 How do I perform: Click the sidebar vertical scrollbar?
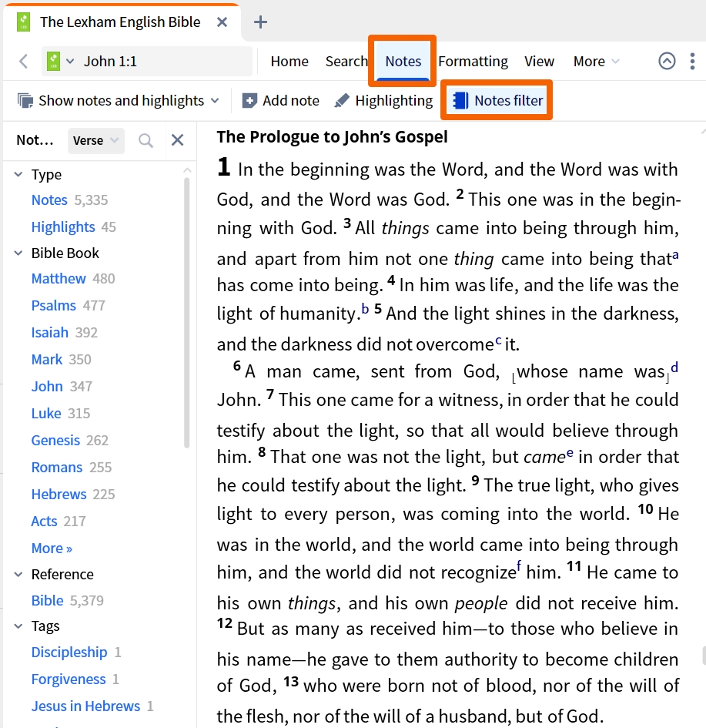coord(187,313)
